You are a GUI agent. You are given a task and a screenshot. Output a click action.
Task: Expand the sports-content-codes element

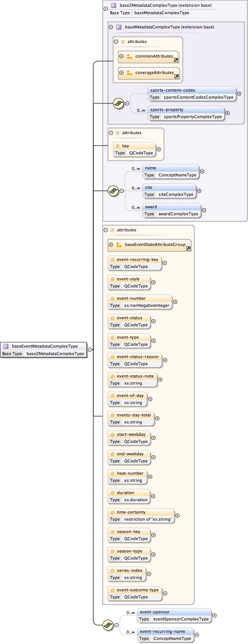click(x=239, y=94)
